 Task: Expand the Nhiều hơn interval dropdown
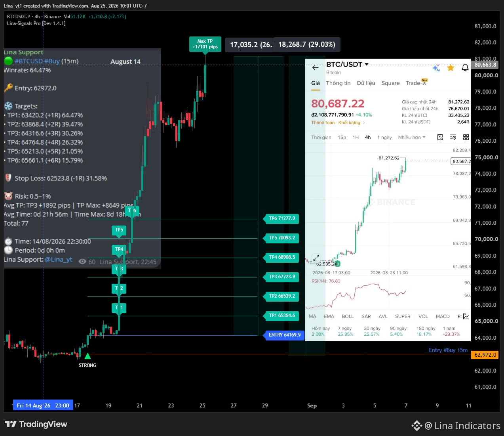click(412, 137)
